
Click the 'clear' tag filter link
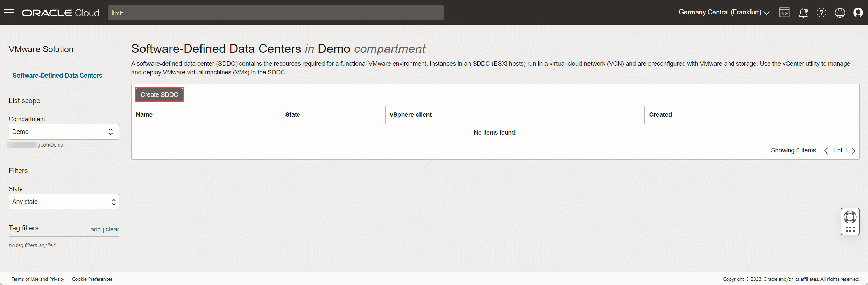(x=112, y=229)
